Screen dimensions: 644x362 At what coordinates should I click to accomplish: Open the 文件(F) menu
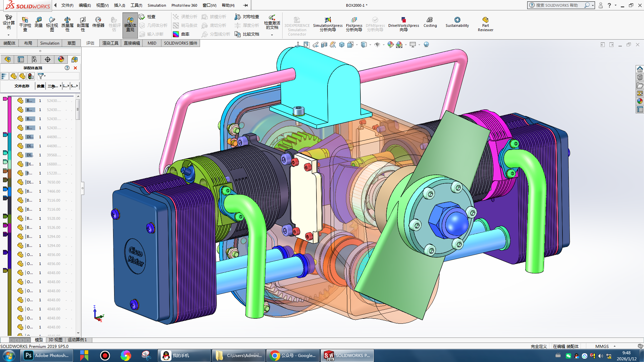tap(67, 5)
